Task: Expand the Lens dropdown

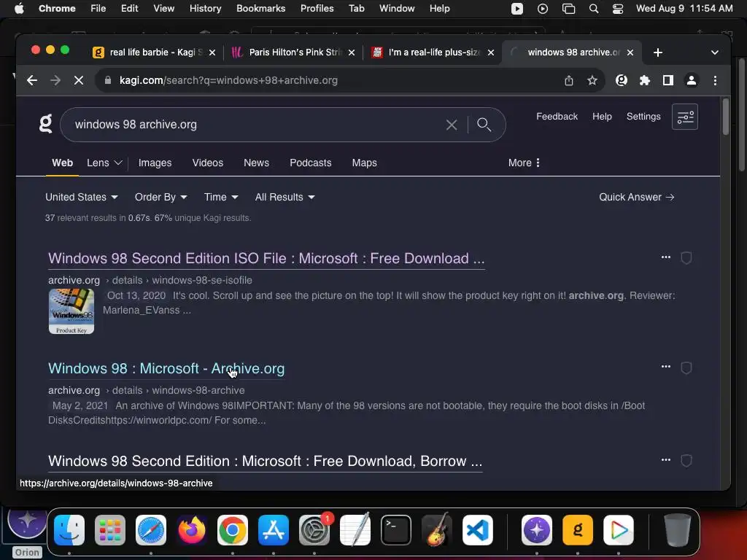Action: coord(104,163)
